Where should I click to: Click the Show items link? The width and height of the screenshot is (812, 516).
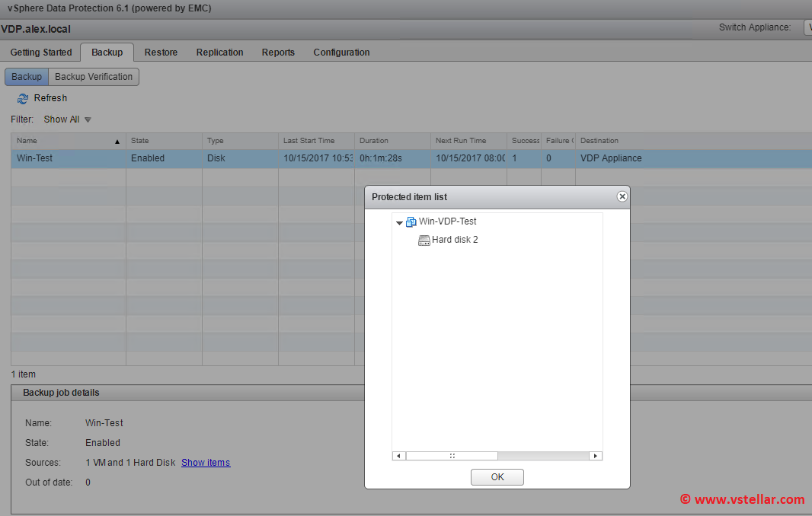click(x=206, y=463)
